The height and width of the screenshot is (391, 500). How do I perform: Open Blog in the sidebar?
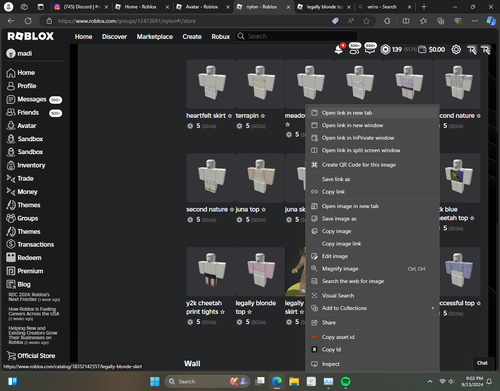18,284
